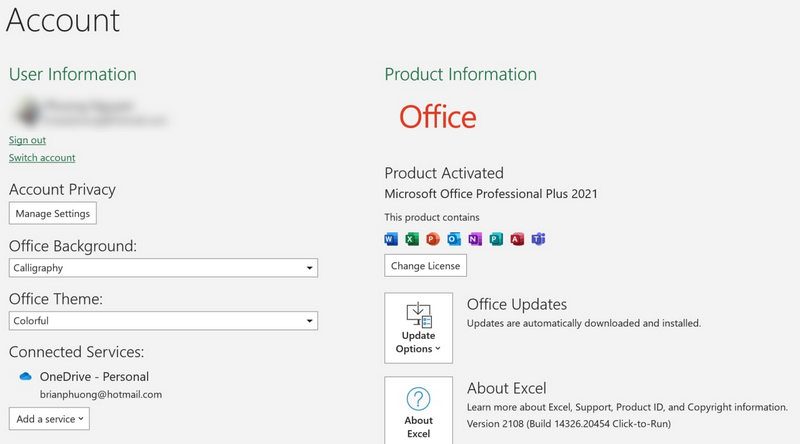Click the About Excel heading text
The width and height of the screenshot is (800, 444).
[x=507, y=388]
